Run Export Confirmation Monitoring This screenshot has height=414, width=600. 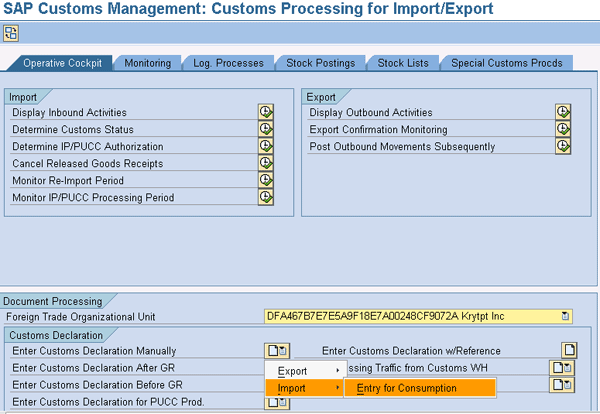pyautogui.click(x=563, y=129)
